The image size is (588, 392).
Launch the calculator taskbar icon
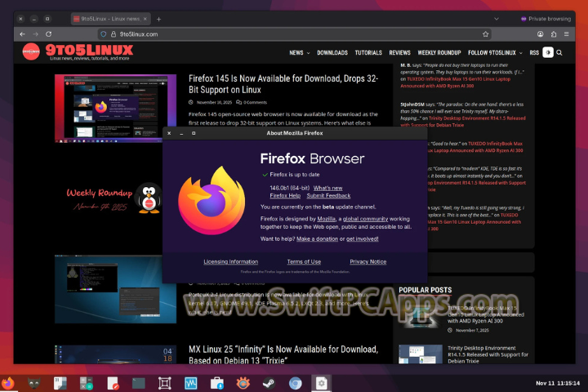click(87, 383)
